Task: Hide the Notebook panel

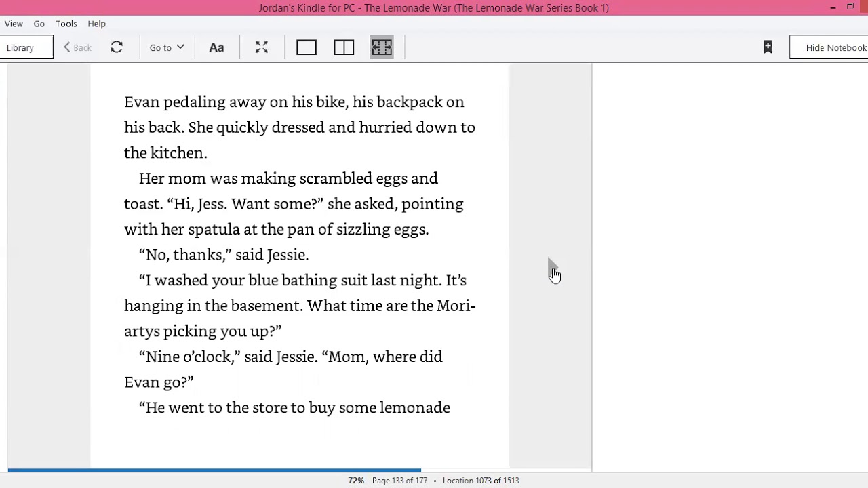Action: tap(829, 47)
